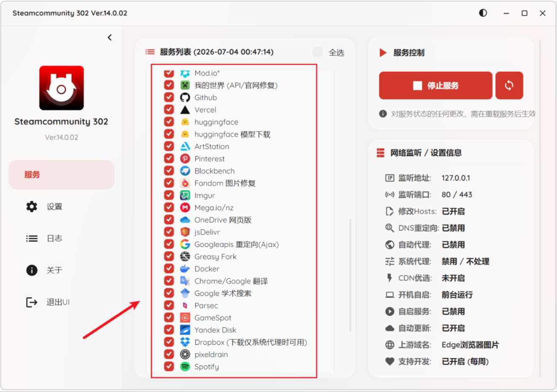
Task: Click the red reload service button
Action: pyautogui.click(x=509, y=86)
